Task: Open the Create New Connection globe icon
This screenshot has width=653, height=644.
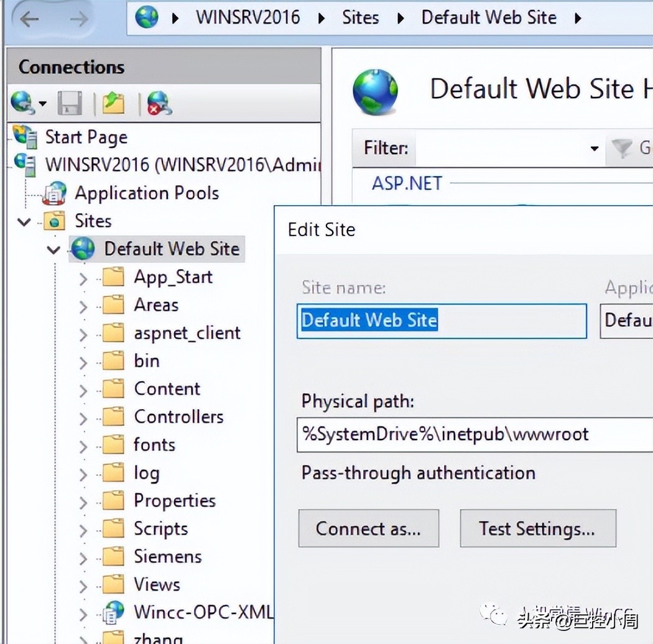Action: [22, 102]
